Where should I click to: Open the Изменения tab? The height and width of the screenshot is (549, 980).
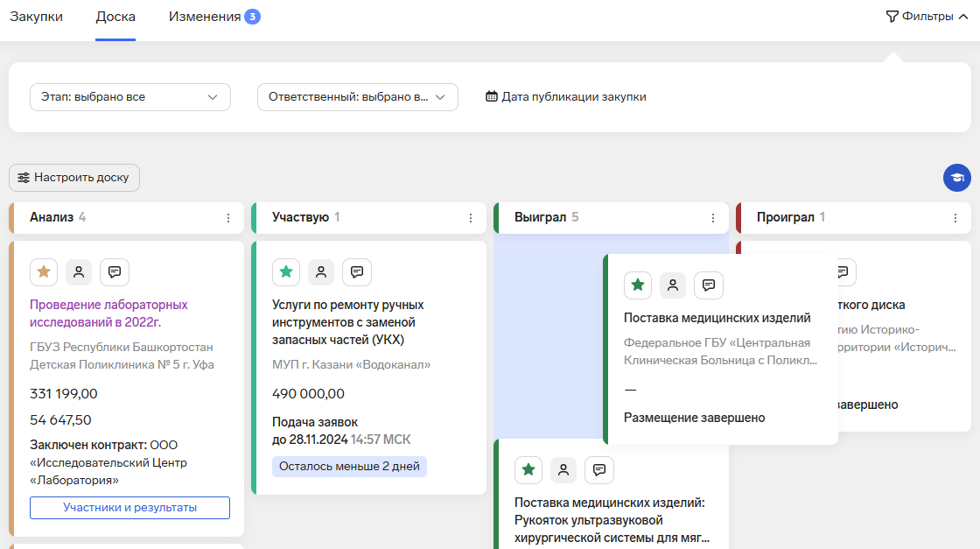214,17
